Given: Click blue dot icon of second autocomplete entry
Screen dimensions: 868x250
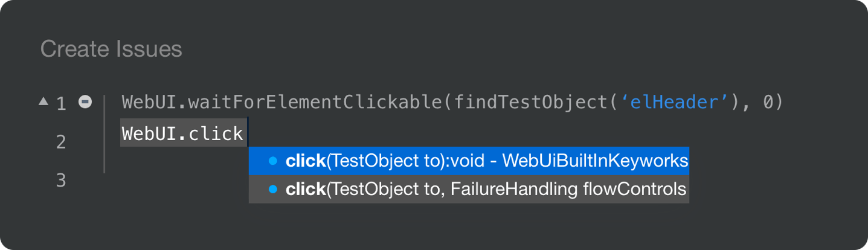Looking at the screenshot, I should click(272, 189).
